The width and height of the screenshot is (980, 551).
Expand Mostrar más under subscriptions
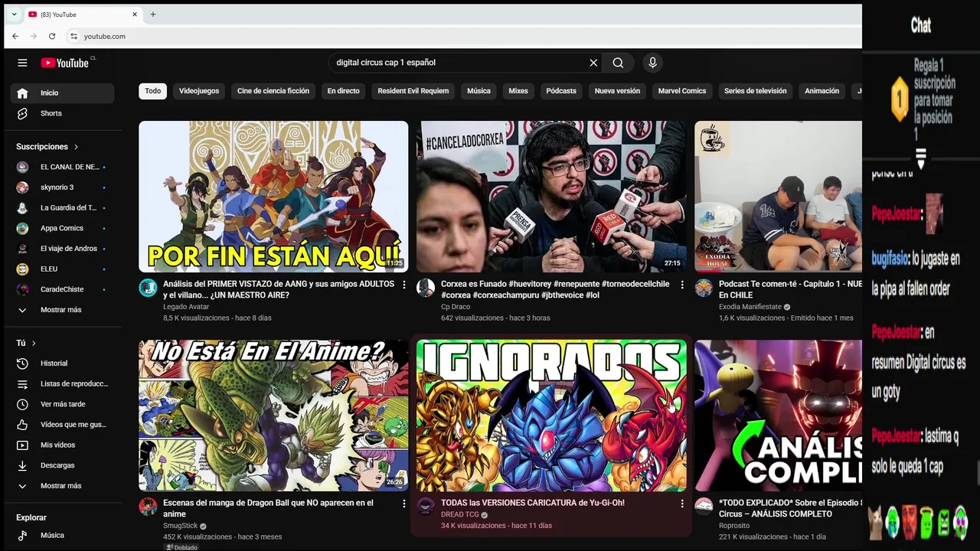(x=62, y=310)
